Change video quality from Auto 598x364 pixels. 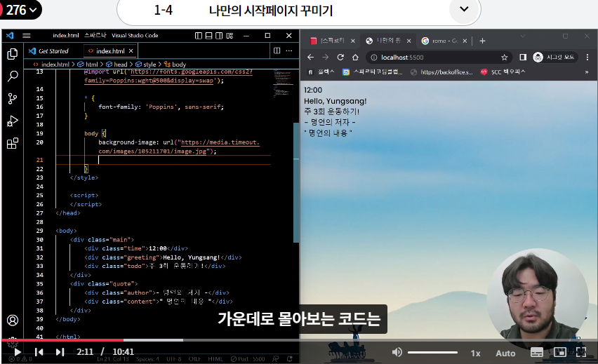[505, 353]
